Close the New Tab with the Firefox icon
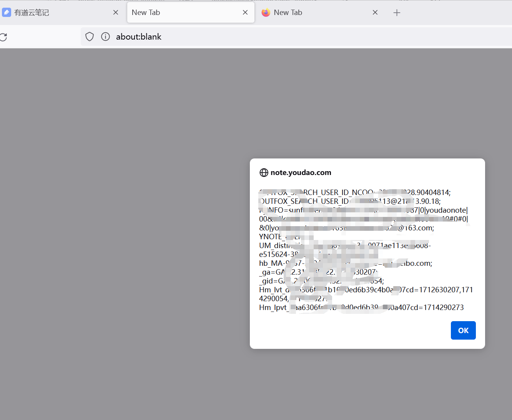This screenshot has width=512, height=420. (375, 12)
